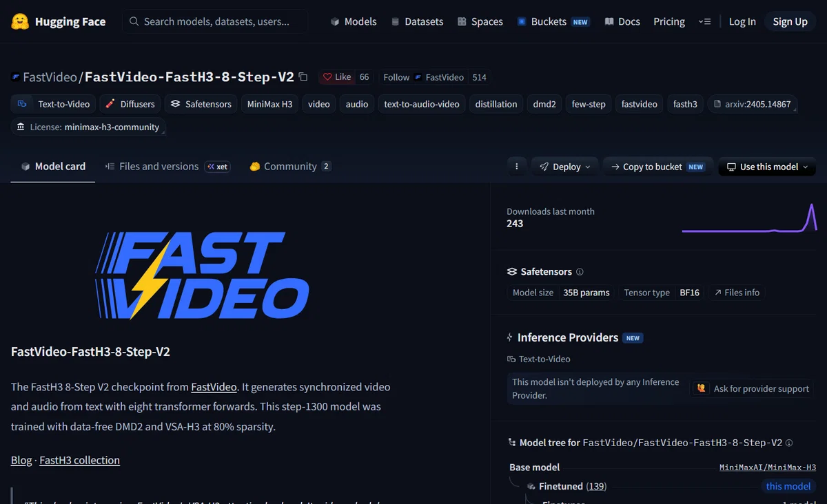Viewport: 827px width, 504px height.
Task: Go to Models in top navigation
Action: (x=354, y=21)
